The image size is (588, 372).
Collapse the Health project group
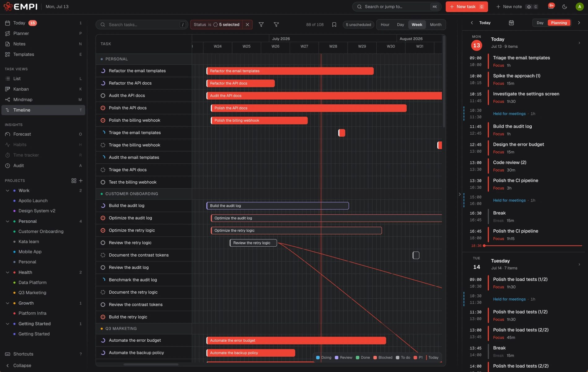tap(7, 272)
